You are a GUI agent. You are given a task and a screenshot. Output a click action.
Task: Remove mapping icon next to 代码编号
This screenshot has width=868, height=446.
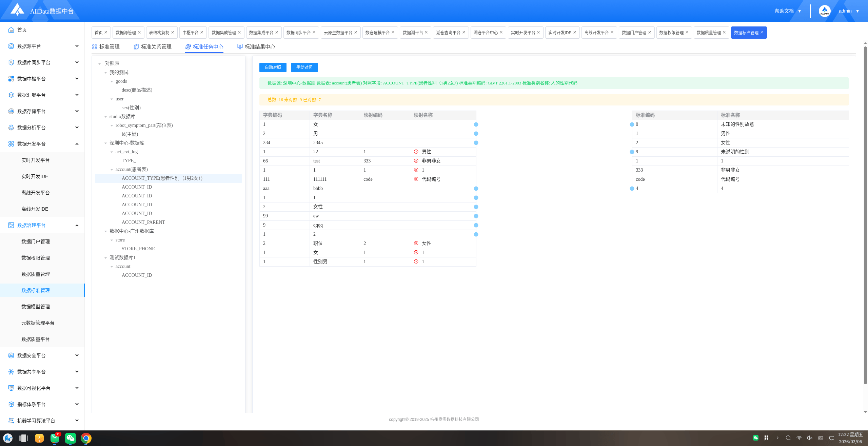[416, 179]
